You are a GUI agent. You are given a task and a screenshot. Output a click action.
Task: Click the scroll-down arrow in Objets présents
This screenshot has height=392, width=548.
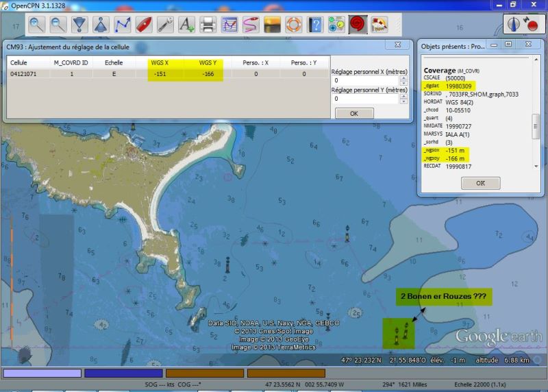(x=536, y=167)
